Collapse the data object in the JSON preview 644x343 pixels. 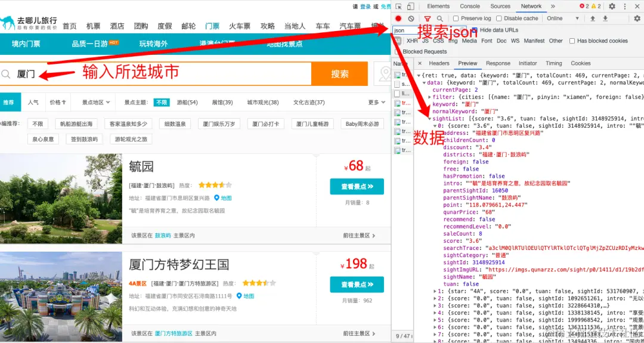pos(425,82)
